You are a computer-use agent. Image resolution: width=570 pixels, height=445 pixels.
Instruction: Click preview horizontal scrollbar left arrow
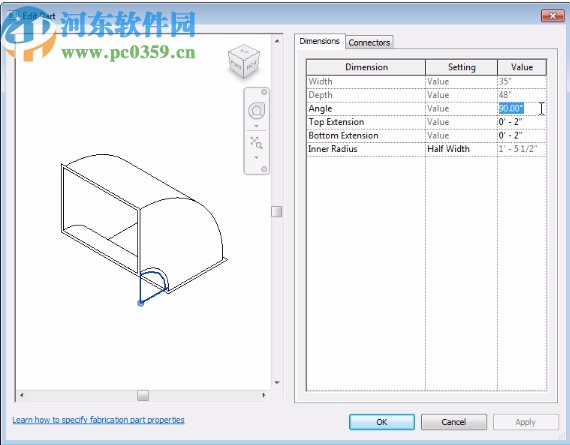click(x=22, y=395)
